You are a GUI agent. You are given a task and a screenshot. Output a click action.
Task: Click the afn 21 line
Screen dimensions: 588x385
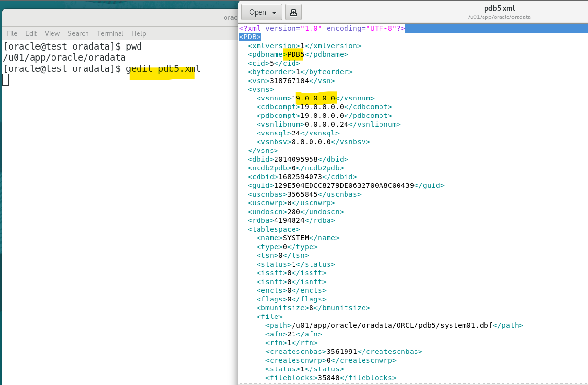294,334
